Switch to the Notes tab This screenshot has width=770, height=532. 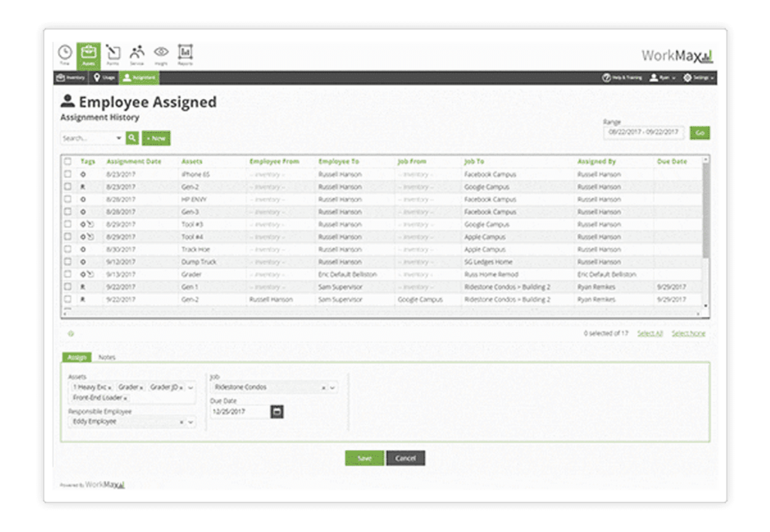point(106,357)
